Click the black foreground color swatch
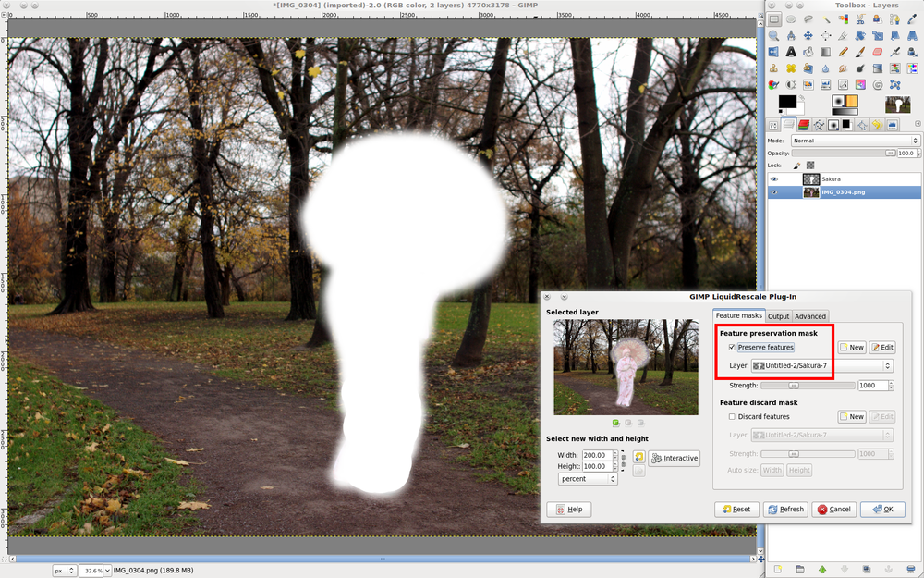Viewport: 924px width, 578px height. click(x=786, y=102)
